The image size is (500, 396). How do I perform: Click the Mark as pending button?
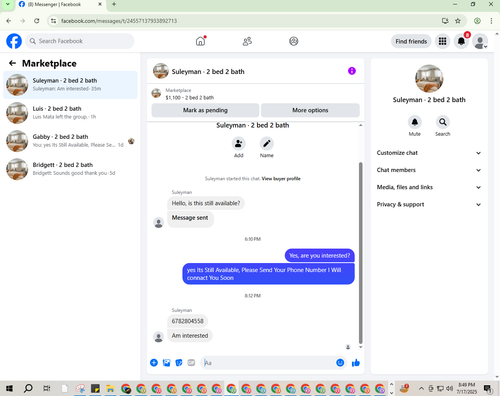pos(205,110)
